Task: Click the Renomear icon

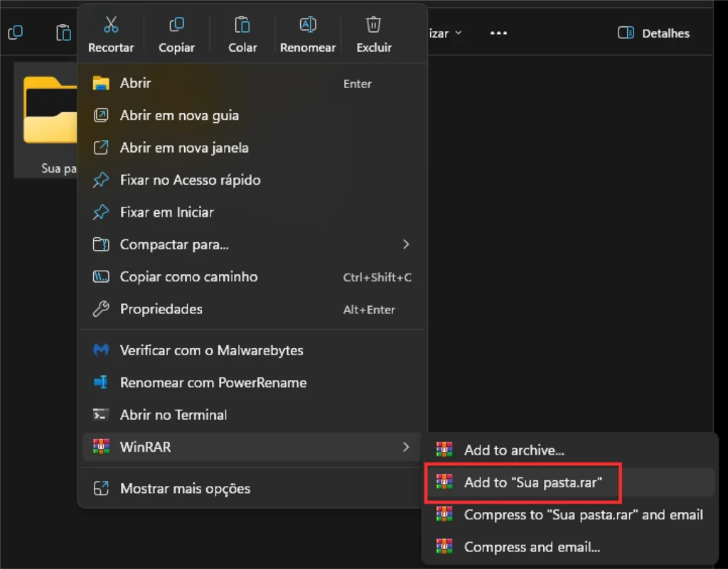Action: (308, 25)
